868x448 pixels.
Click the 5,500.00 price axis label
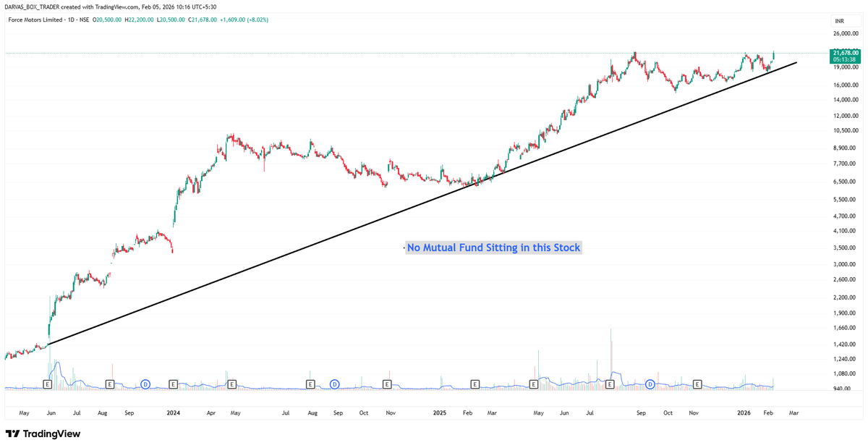pos(846,199)
